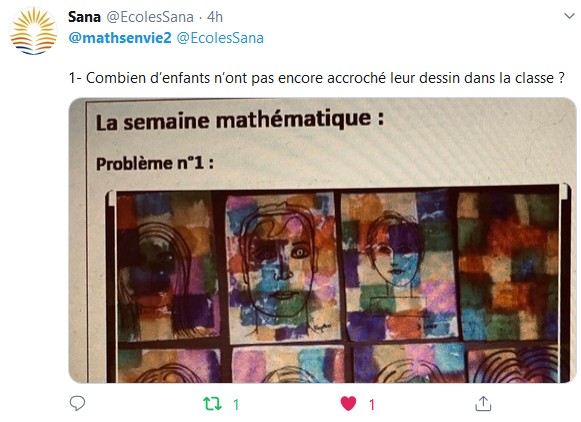
Task: Click the La semaine mathématique heading in image
Action: click(x=239, y=121)
